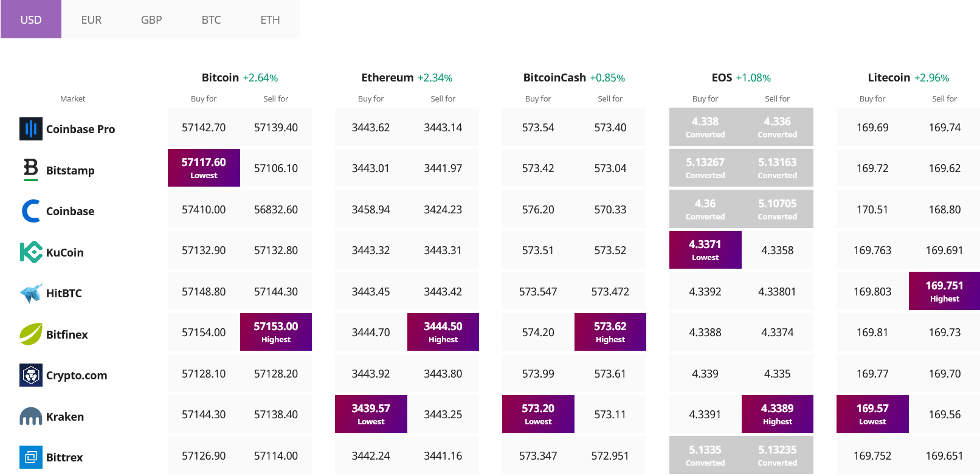The width and height of the screenshot is (980, 476).
Task: Click the EOS column heading
Action: click(x=722, y=78)
